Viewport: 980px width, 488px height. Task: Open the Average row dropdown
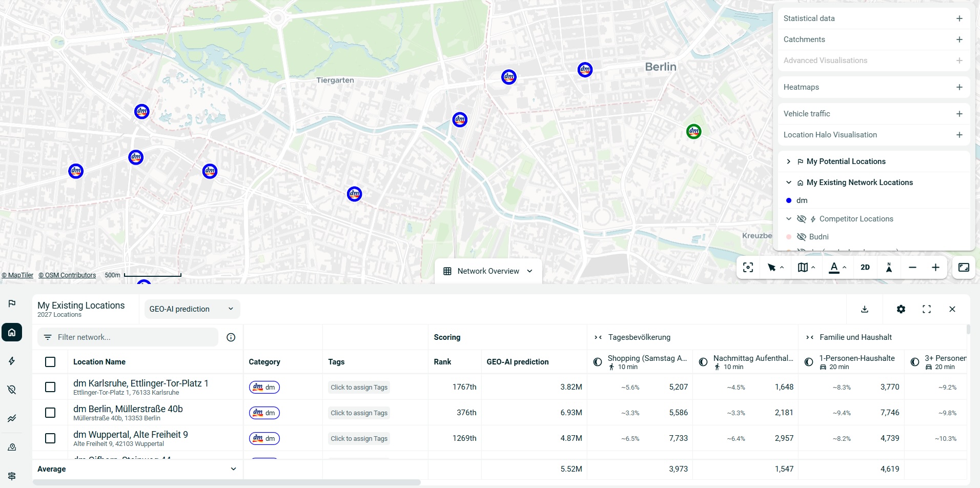[x=233, y=469]
